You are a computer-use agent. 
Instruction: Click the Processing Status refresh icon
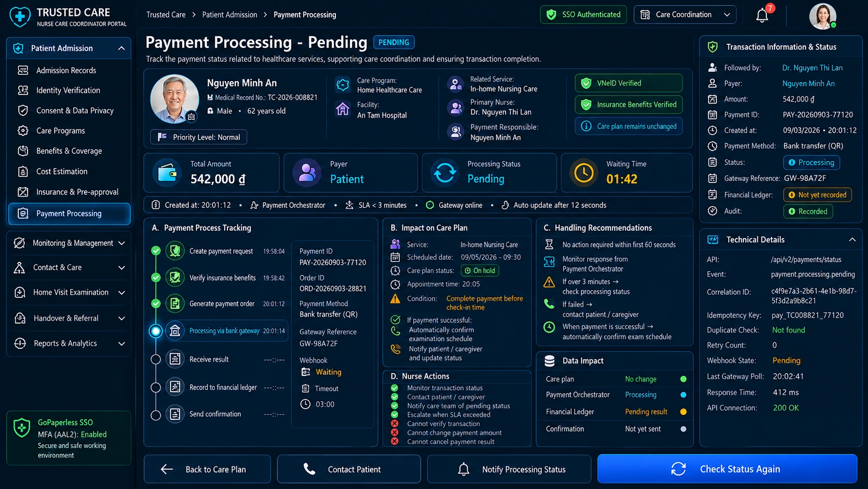coord(445,173)
